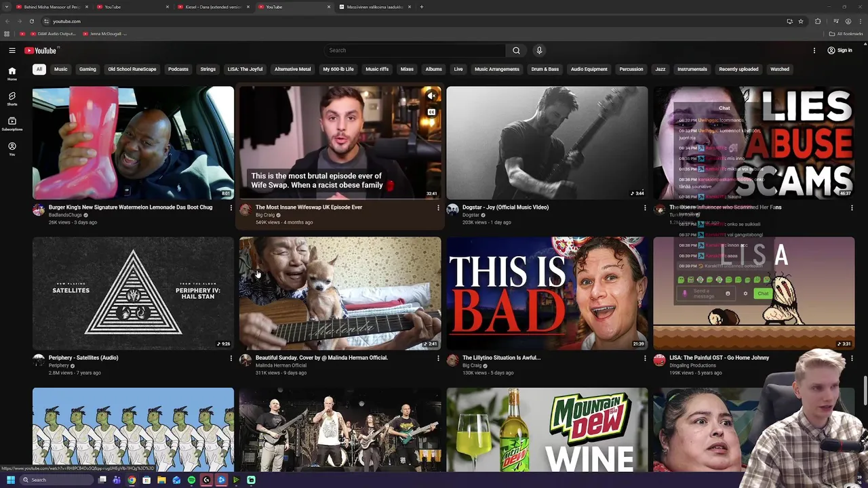The image size is (868, 488).
Task: Open Chrome three-dot browser menu
Action: coord(861,21)
